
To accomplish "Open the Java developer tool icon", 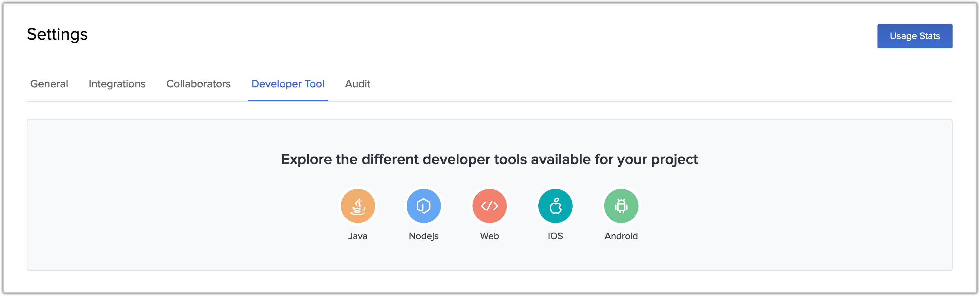I will (358, 206).
